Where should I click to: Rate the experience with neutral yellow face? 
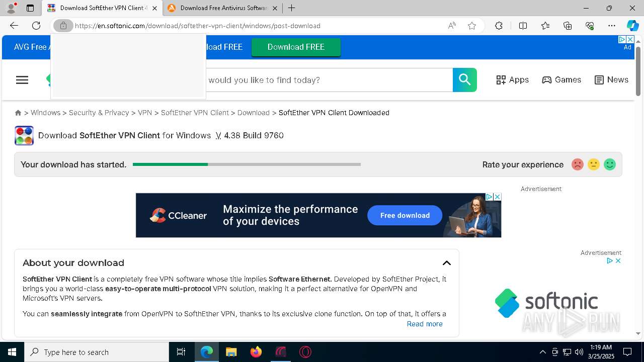click(x=594, y=164)
